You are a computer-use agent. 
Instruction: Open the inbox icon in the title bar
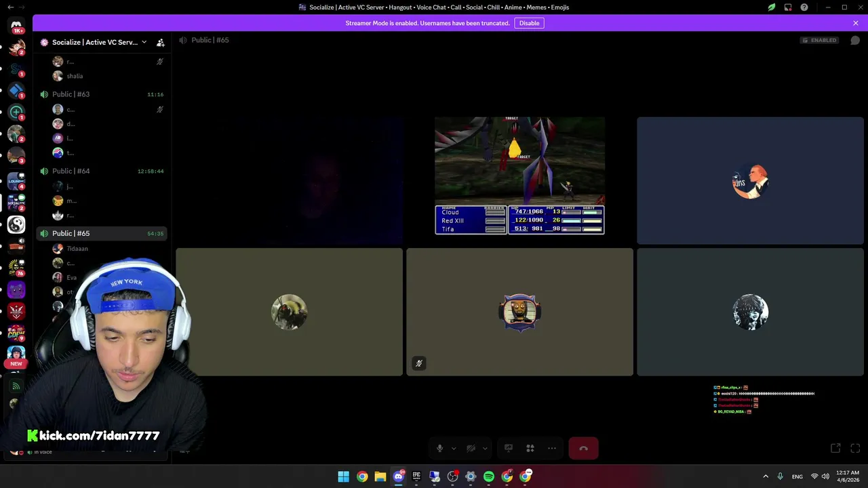coord(788,7)
